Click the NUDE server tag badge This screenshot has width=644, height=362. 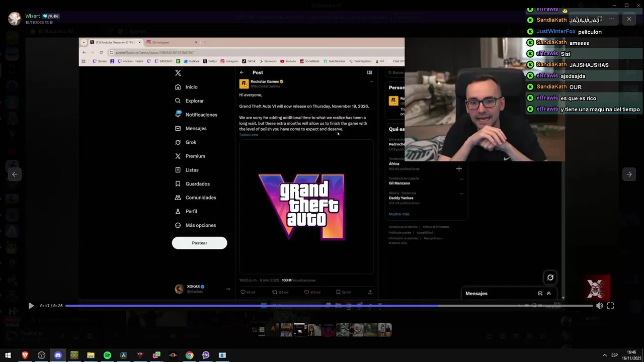[51, 16]
